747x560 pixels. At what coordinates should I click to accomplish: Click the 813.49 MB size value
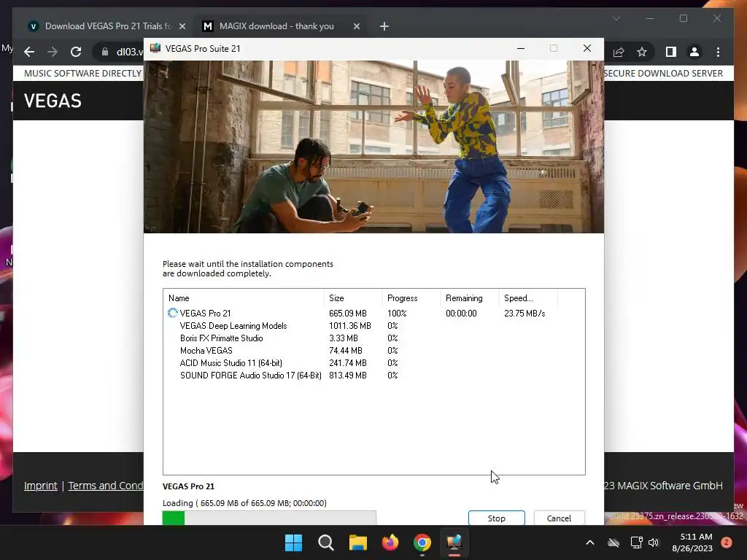coord(348,376)
